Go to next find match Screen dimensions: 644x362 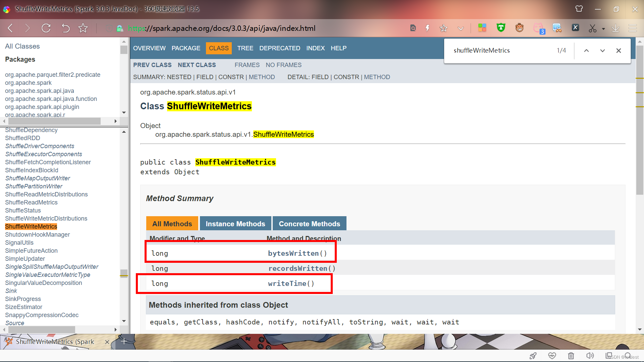pyautogui.click(x=602, y=51)
